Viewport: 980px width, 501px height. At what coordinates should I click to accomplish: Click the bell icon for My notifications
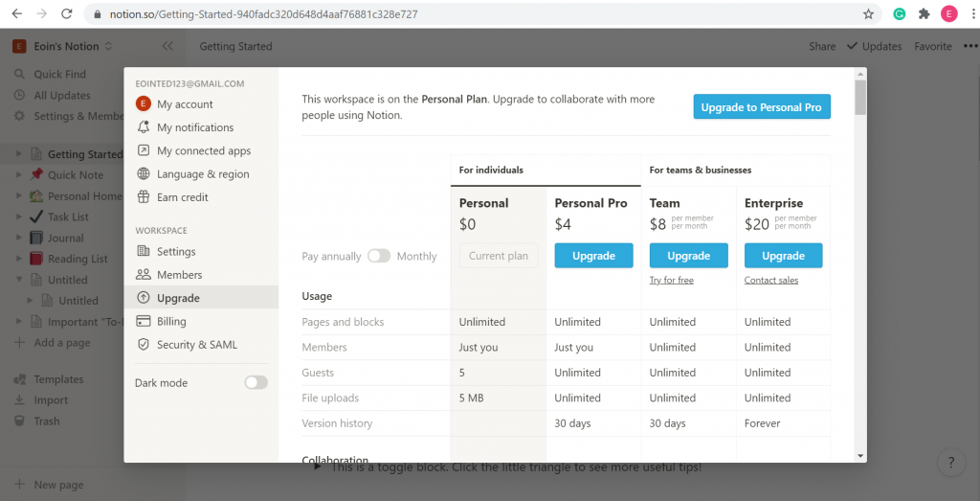click(x=144, y=127)
